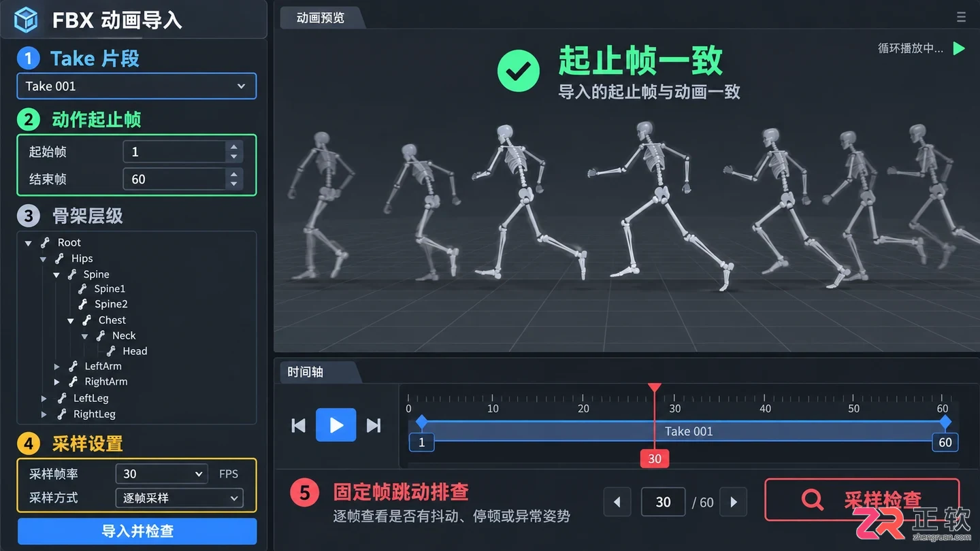The width and height of the screenshot is (980, 551).
Task: Expand the RightLeg bone node
Action: (x=44, y=414)
